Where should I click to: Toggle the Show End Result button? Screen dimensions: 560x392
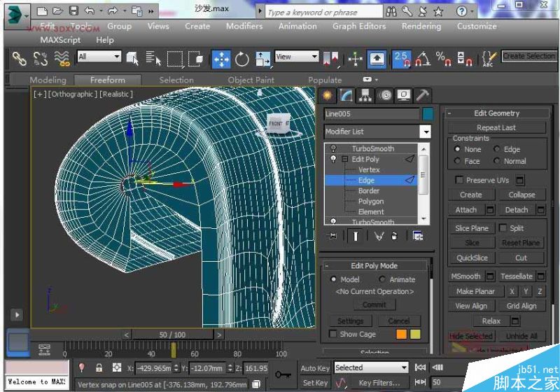tap(356, 236)
